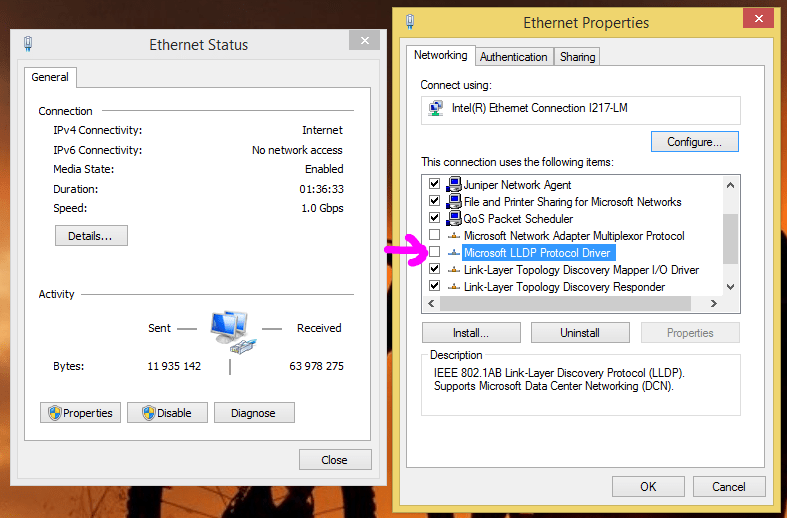This screenshot has width=787, height=518.
Task: Click the 1.0 Gbps speed value
Action: (322, 208)
